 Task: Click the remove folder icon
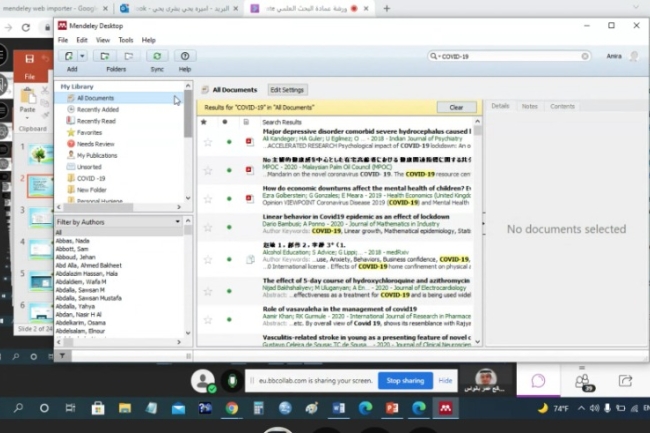(x=129, y=56)
